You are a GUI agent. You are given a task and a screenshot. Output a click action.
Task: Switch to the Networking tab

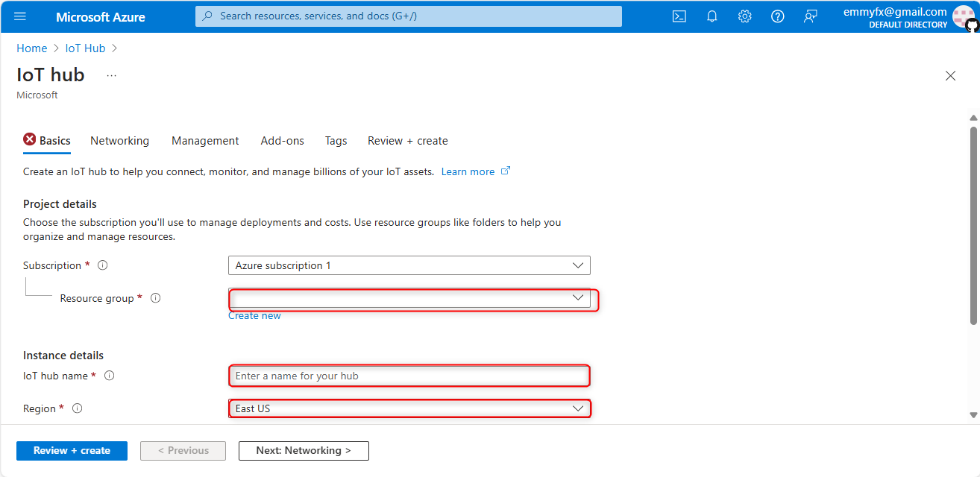click(119, 141)
